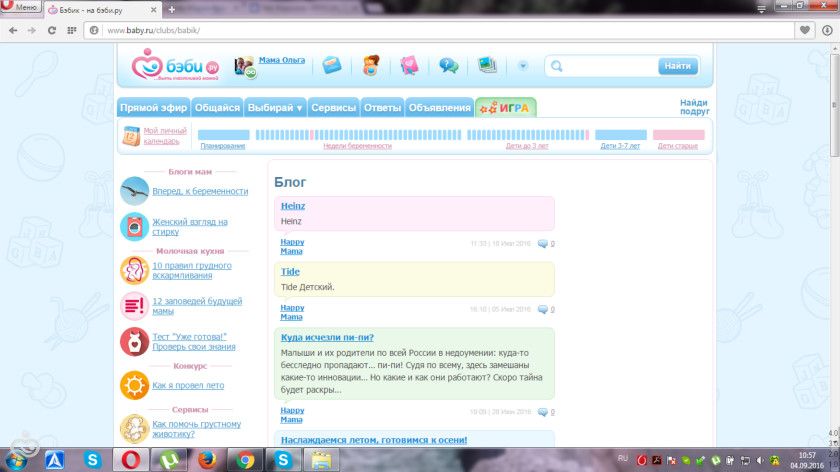Open the messages envelope icon in header

[x=332, y=65]
